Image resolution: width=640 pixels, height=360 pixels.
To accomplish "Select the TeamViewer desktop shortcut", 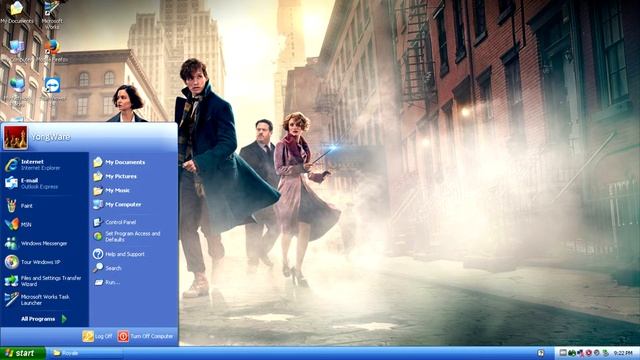I will (52, 89).
